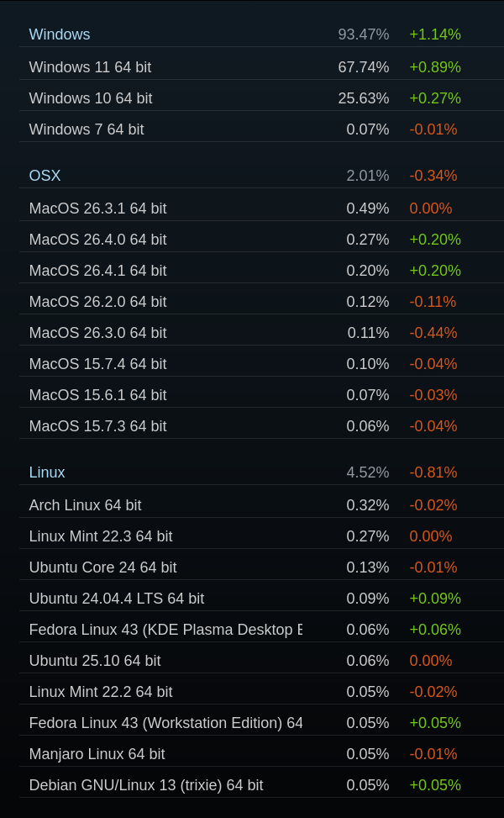Select the MacOS 26.4.1 64 bit row
The height and width of the screenshot is (818, 504).
[x=261, y=270]
